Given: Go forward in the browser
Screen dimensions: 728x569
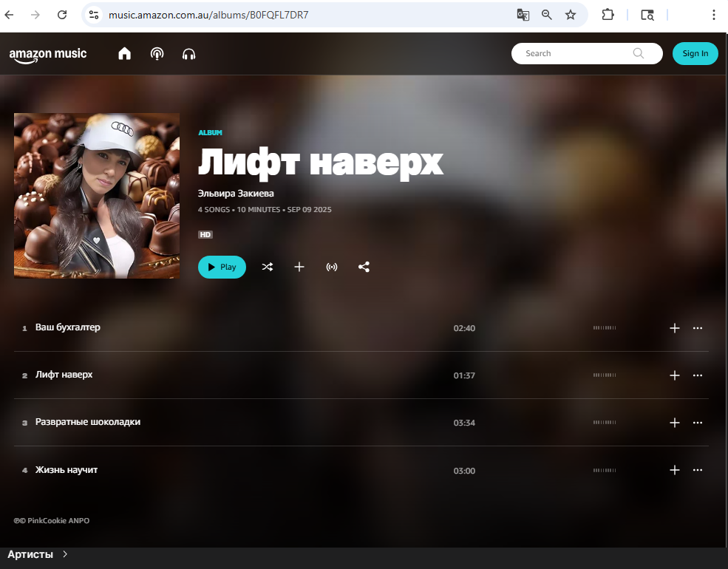Looking at the screenshot, I should pos(35,15).
